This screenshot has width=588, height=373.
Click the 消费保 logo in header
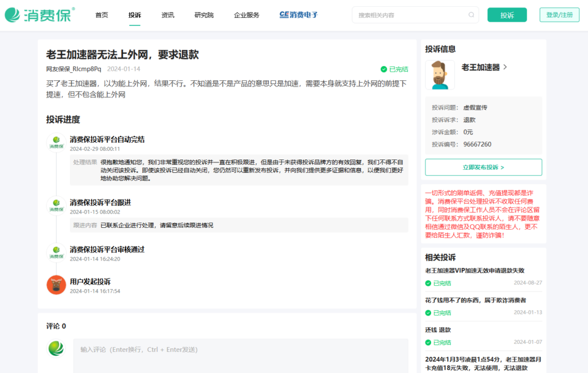pos(39,15)
